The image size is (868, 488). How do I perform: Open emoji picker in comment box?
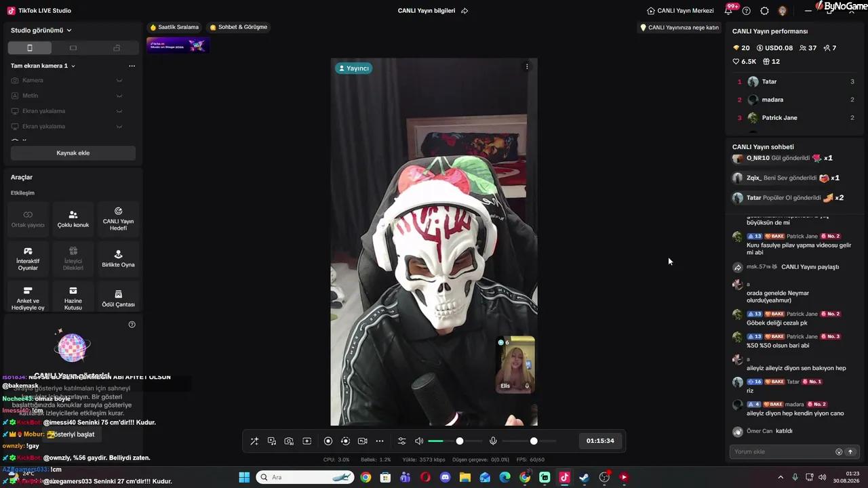(x=839, y=452)
